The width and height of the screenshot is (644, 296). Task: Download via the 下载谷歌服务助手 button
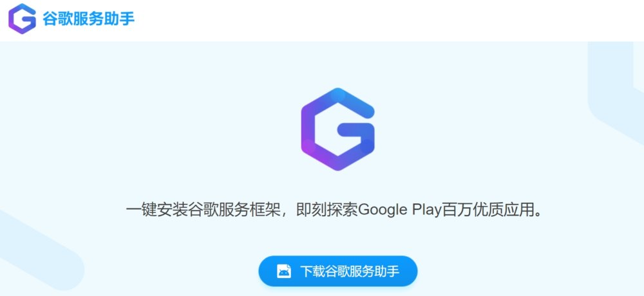click(x=337, y=272)
